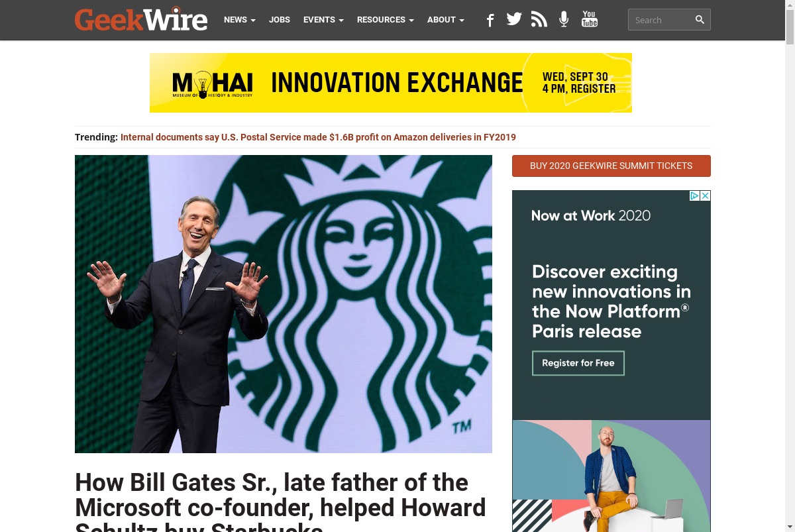This screenshot has height=532, width=795.
Task: Open the About dropdown menu
Action: coord(445,20)
